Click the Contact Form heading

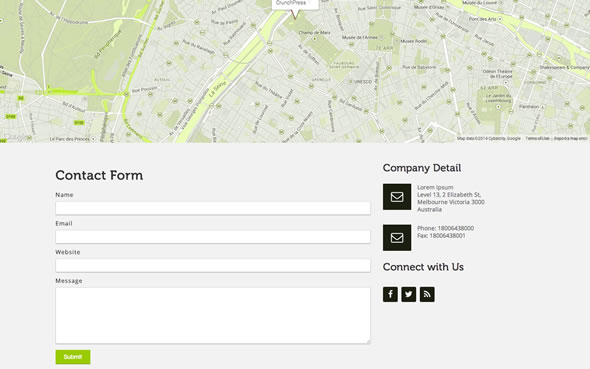click(99, 175)
